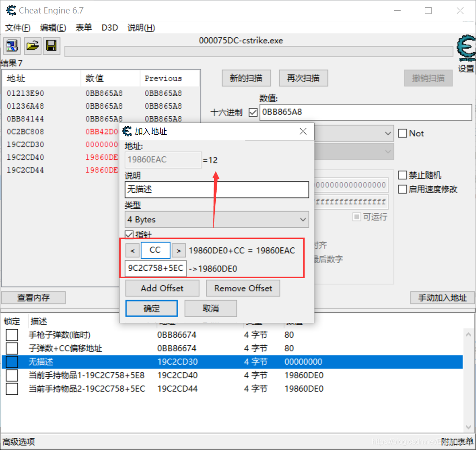Click the scrollbar up arrow in address table
Screen dimensions: 476x450
(x=468, y=335)
